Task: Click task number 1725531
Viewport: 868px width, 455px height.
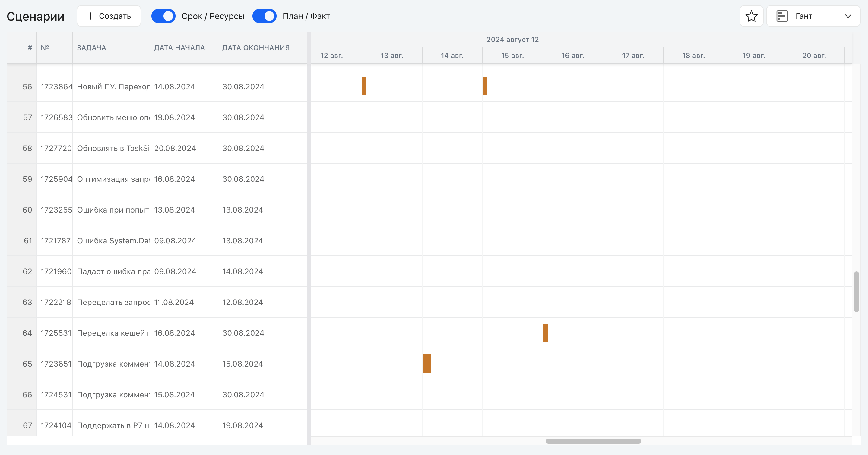Action: pyautogui.click(x=56, y=333)
